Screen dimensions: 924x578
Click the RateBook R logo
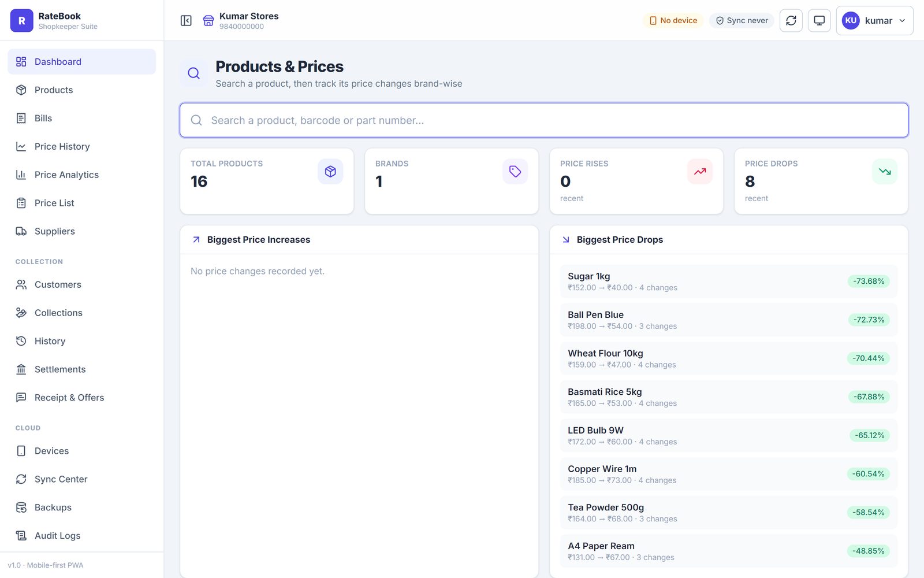click(21, 21)
